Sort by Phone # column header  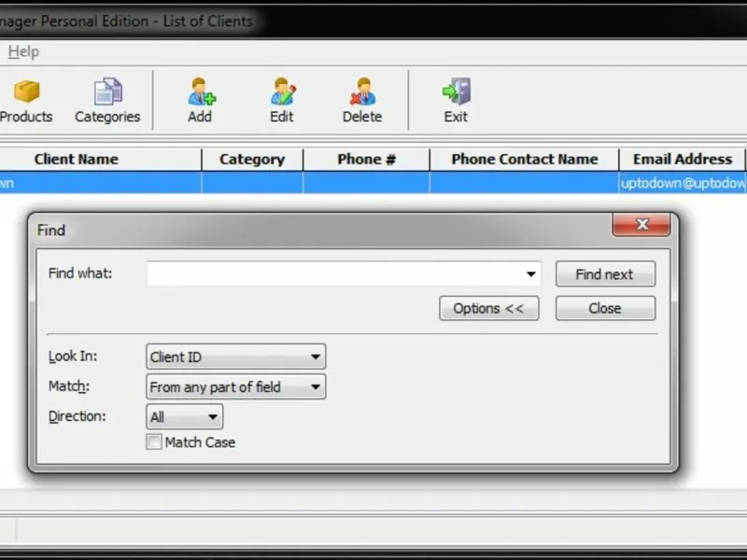[366, 159]
